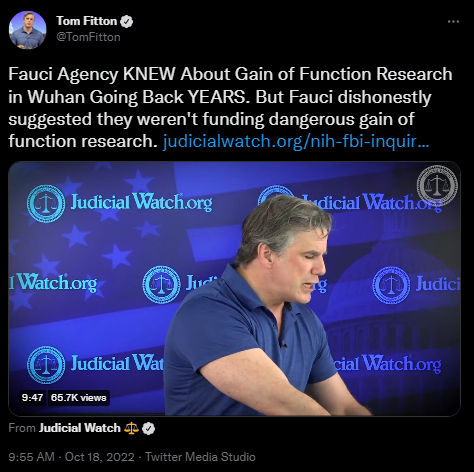The width and height of the screenshot is (474, 472).
Task: Click the 65.7K views counter
Action: (78, 398)
